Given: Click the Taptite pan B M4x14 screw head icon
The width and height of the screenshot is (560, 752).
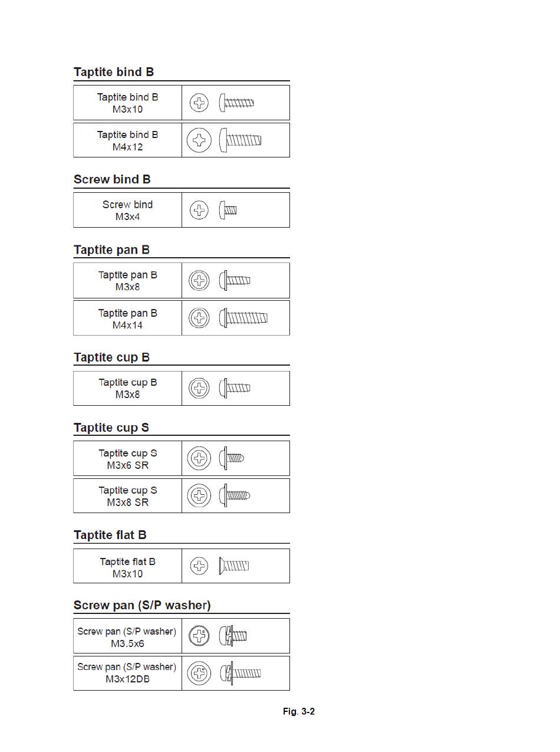Looking at the screenshot, I should (x=199, y=318).
